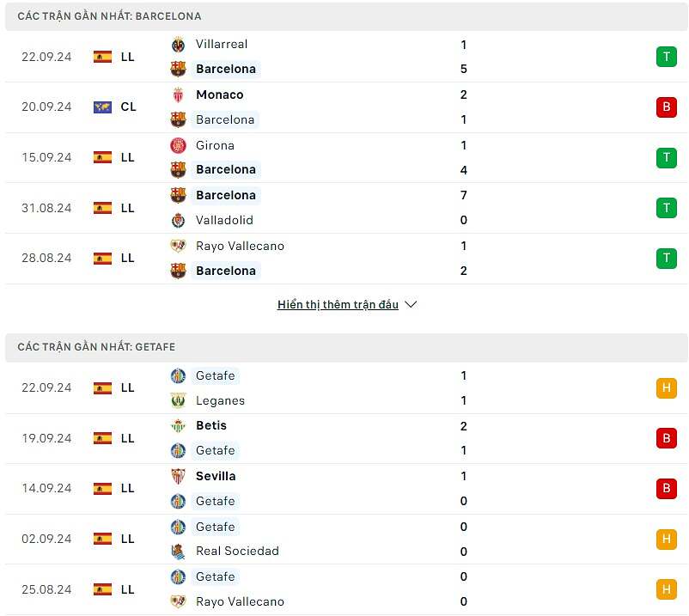The width and height of the screenshot is (689, 616).
Task: Click the orange H badge for Leganes match
Action: [x=666, y=387]
